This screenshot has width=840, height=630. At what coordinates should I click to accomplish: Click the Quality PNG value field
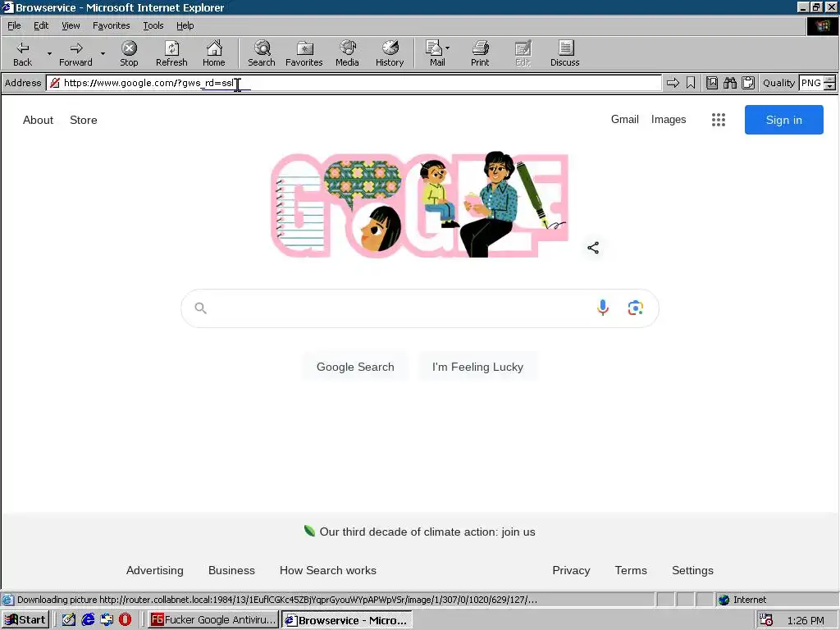811,83
